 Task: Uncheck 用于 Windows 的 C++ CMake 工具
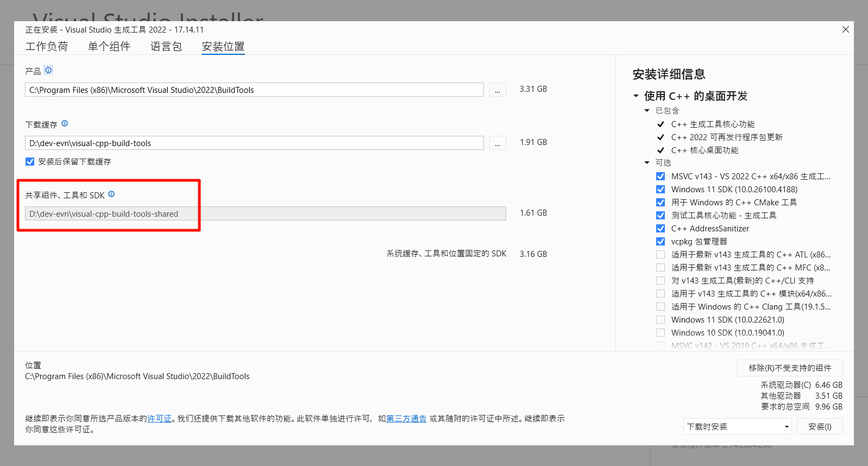661,202
